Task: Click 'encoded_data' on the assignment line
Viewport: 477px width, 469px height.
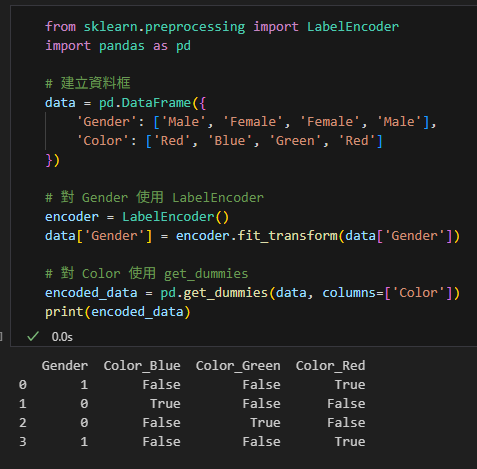Action: tap(91, 293)
